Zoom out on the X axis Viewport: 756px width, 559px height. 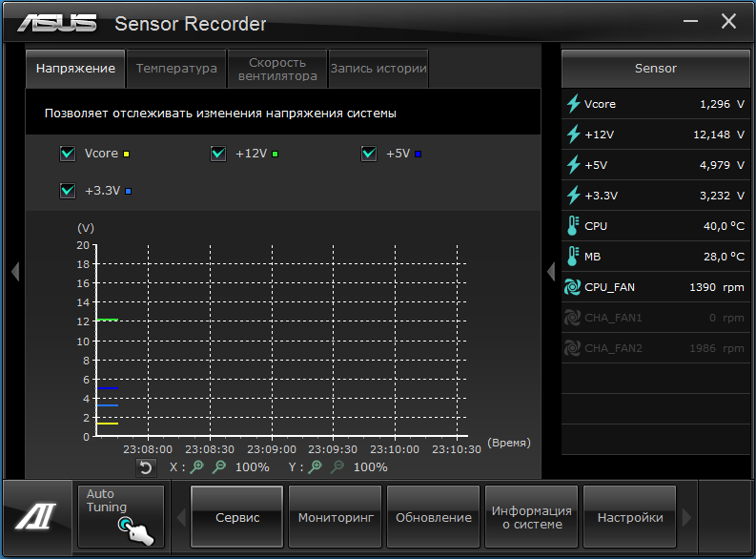219,467
